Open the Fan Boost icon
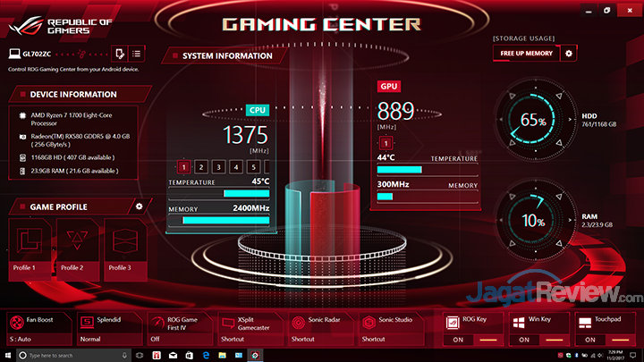Viewport: 644px width, 362px height. pyautogui.click(x=17, y=323)
